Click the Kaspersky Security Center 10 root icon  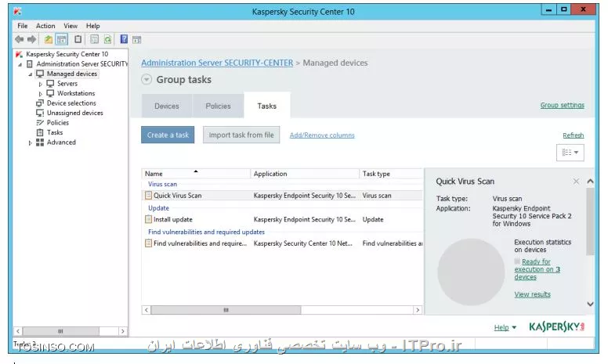pos(19,54)
